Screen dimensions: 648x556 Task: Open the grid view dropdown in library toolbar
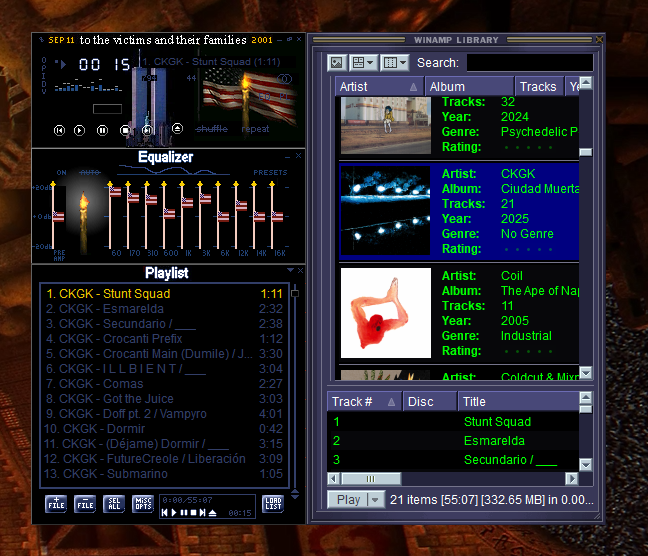click(x=363, y=63)
